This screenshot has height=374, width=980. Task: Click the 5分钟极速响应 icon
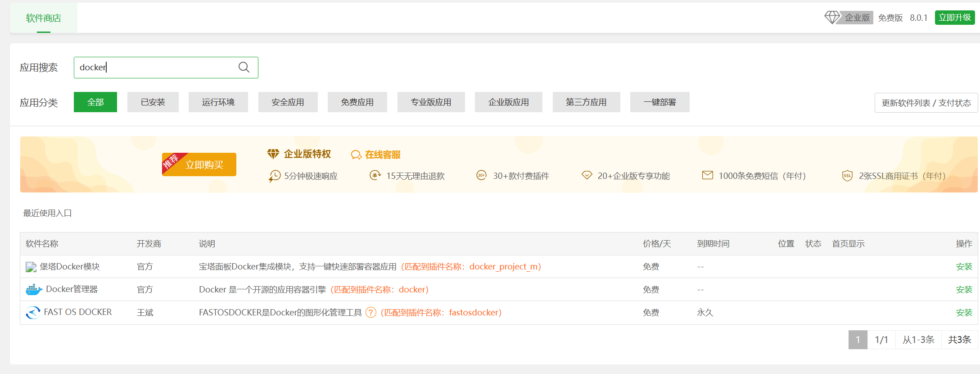[x=275, y=176]
